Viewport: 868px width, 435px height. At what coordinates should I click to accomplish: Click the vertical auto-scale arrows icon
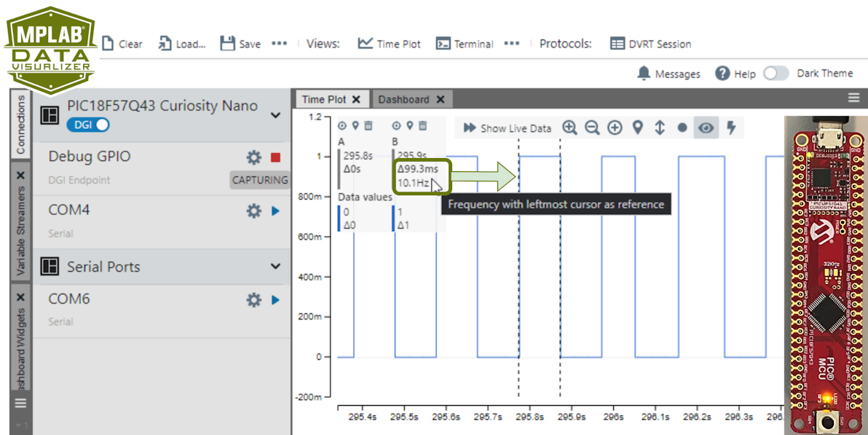pos(660,128)
